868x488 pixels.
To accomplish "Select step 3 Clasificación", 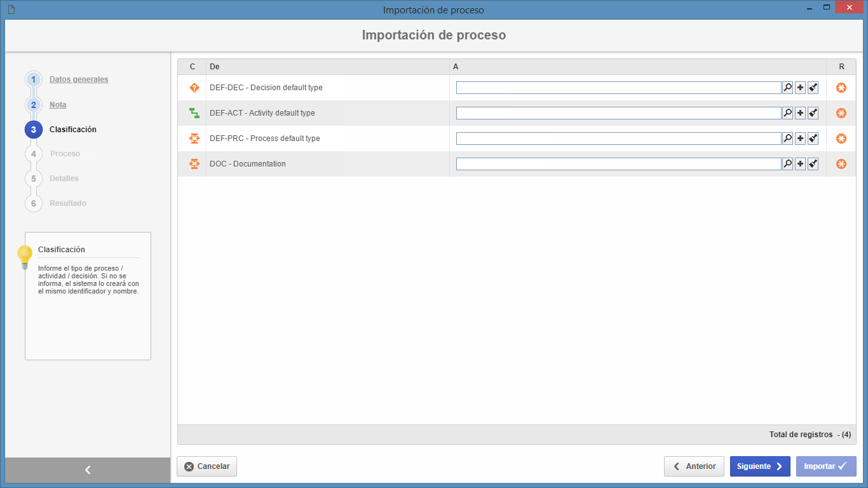I will pyautogui.click(x=73, y=130).
